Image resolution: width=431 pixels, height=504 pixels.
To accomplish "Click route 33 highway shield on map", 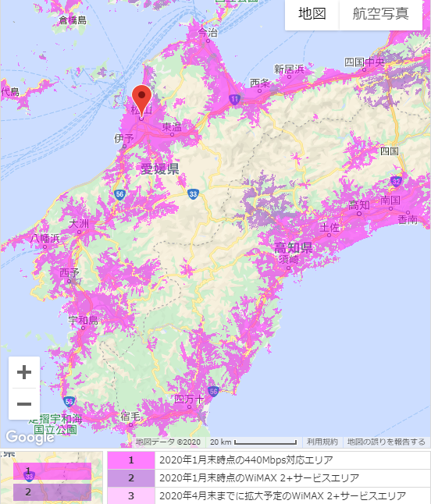I will point(193,193).
